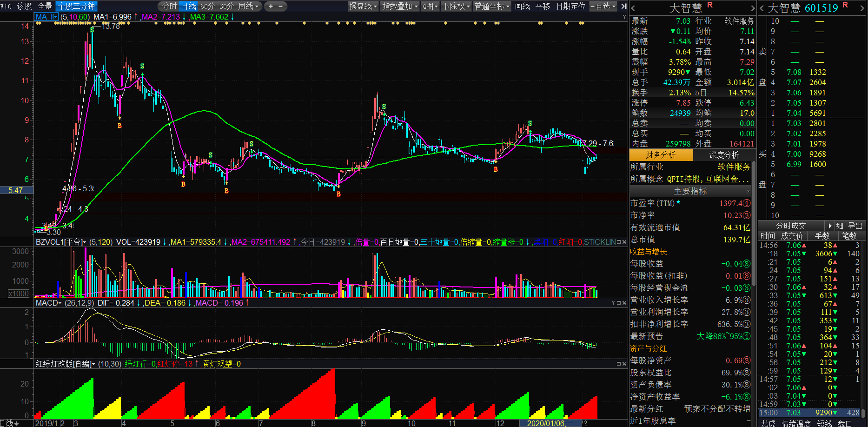The image size is (868, 427).
Task: Toggle 画线 drawing mode
Action: (523, 7)
